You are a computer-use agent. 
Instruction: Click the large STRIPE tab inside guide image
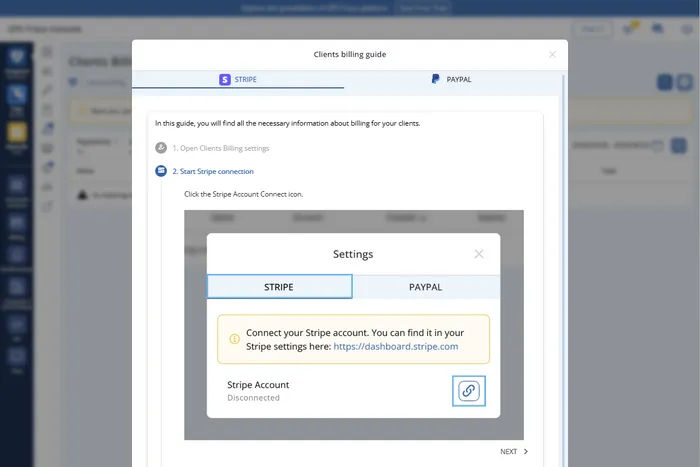(x=279, y=287)
